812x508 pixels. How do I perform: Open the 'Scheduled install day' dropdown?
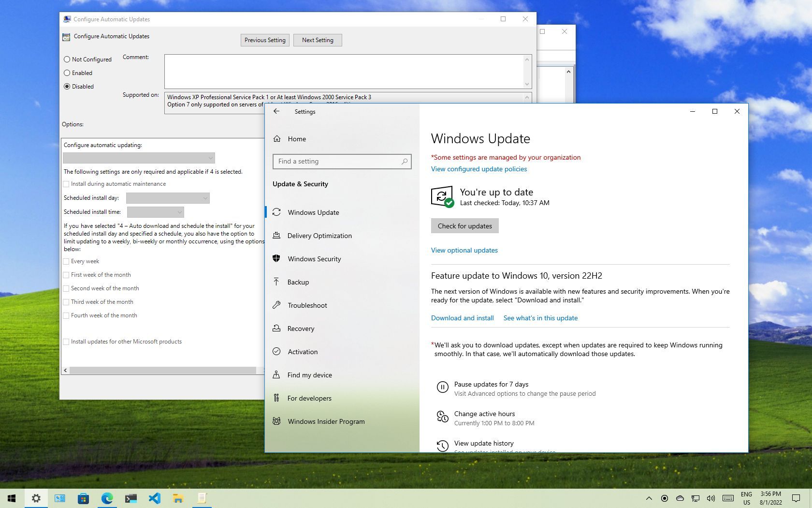point(168,198)
